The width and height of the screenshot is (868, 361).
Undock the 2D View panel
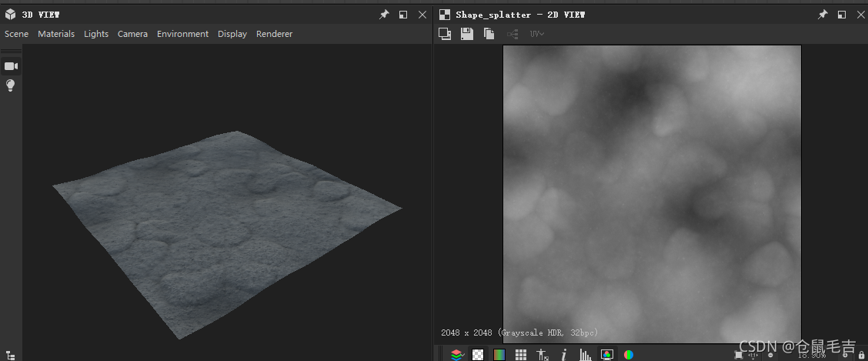coord(841,15)
